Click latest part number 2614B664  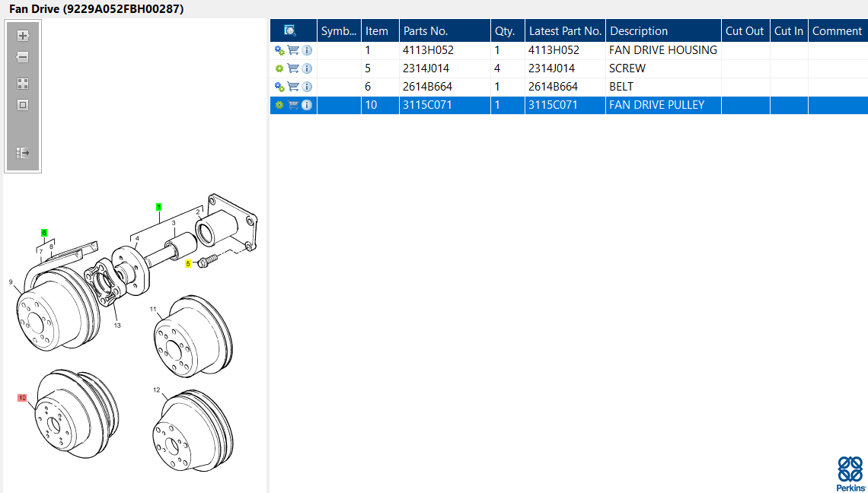point(554,87)
